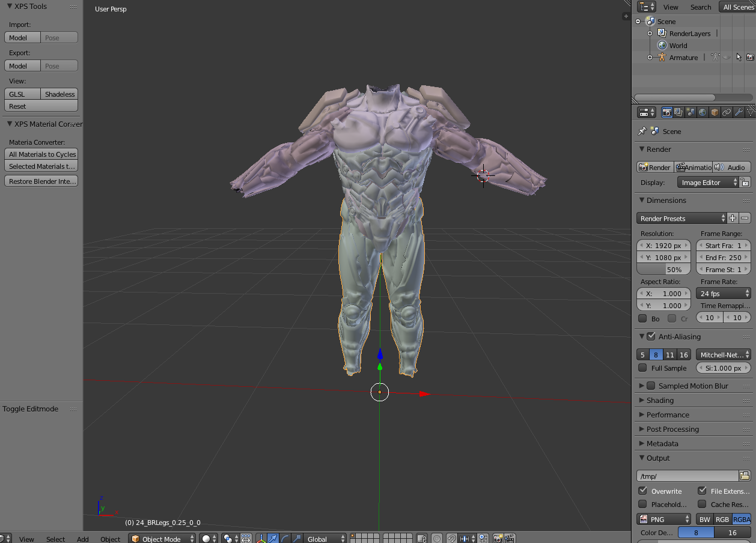The image size is (756, 543).
Task: Toggle the Anti-Aliasing checkbox
Action: 651,336
